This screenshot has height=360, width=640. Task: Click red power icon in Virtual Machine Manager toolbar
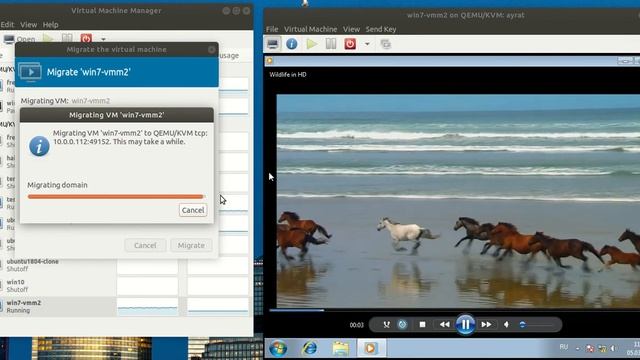pyautogui.click(x=86, y=39)
